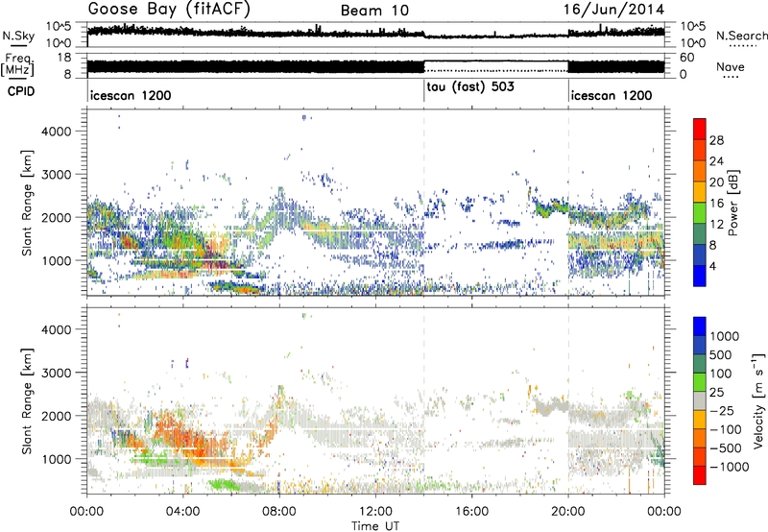The width and height of the screenshot is (768, 532).
Task: Click the '20:00' time axis tick label
Action: [567, 512]
